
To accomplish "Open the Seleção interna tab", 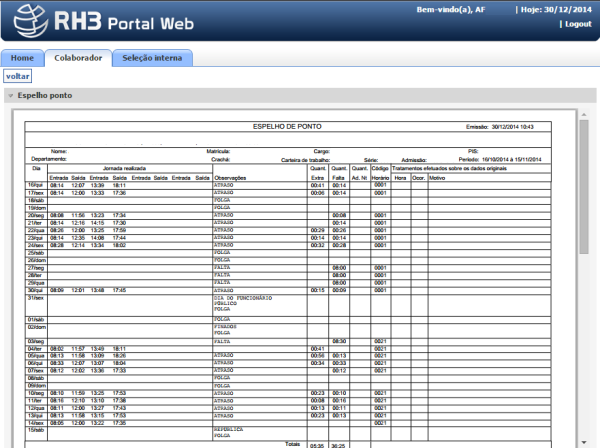I will [x=152, y=58].
